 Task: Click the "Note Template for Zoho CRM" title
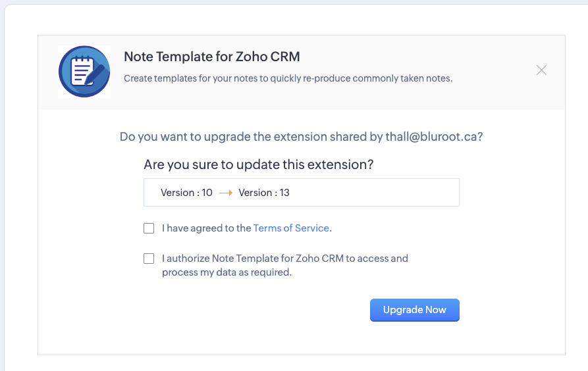point(211,57)
